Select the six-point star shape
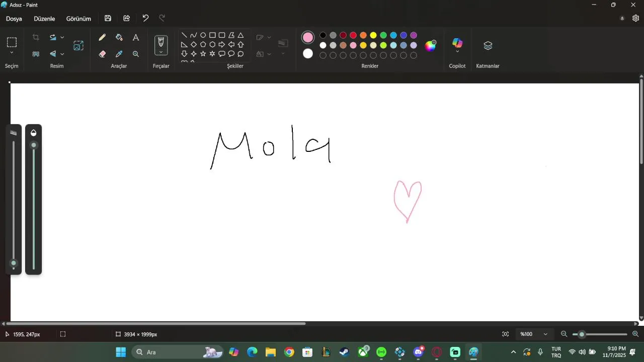Image resolution: width=644 pixels, height=362 pixels. (x=212, y=54)
